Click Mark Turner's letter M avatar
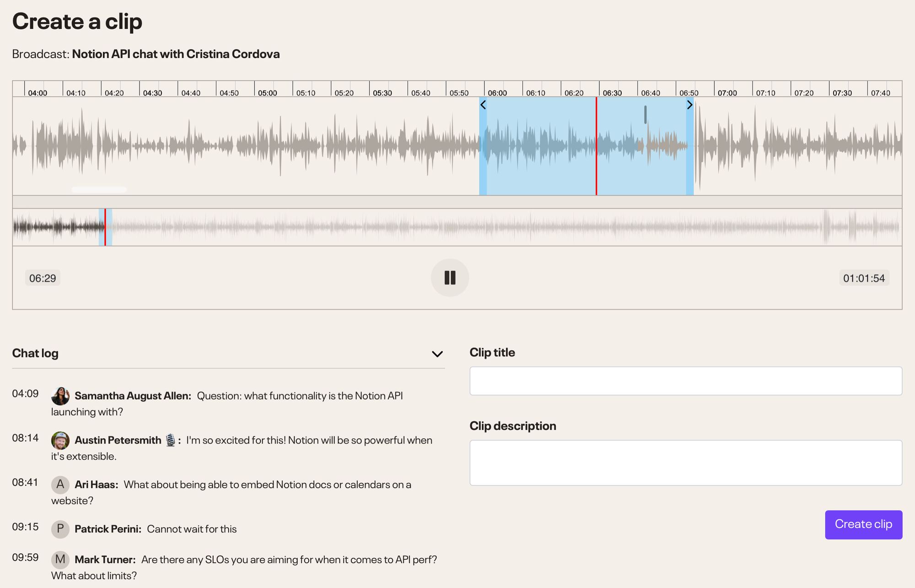The image size is (915, 588). pyautogui.click(x=60, y=559)
